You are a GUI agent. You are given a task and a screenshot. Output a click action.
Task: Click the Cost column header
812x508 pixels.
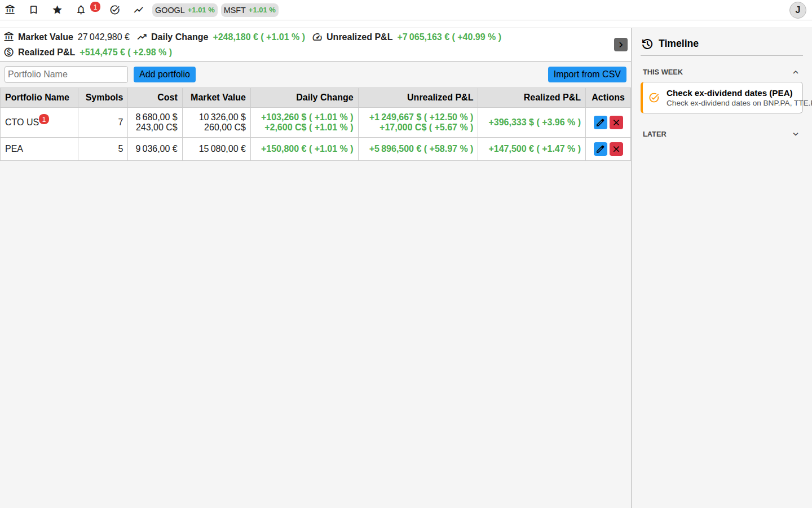point(155,98)
